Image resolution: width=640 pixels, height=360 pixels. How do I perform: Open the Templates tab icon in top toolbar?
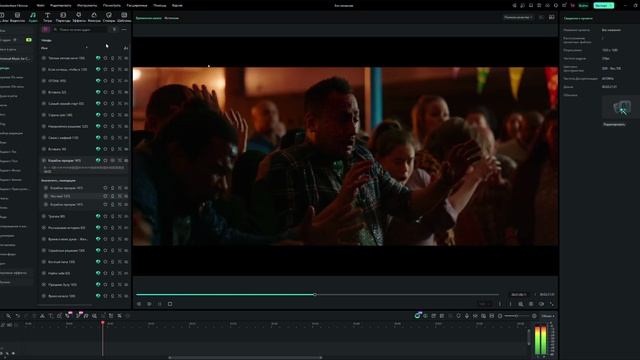[x=124, y=17]
